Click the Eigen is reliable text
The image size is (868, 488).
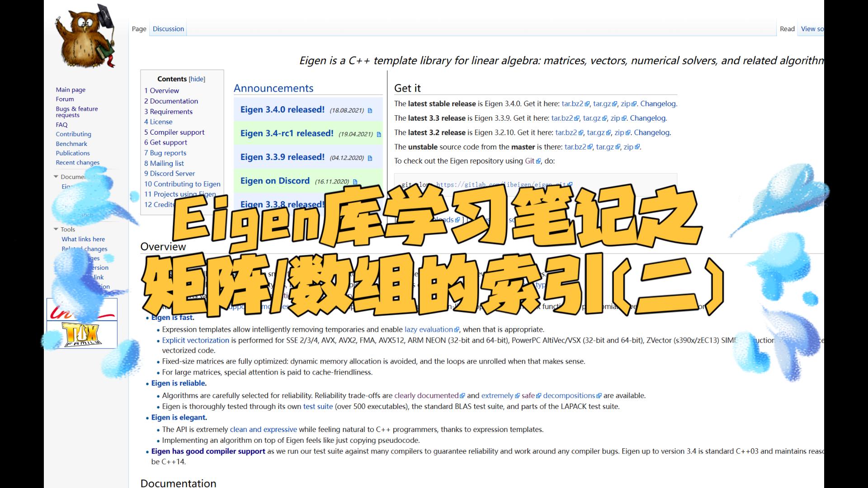click(x=179, y=384)
